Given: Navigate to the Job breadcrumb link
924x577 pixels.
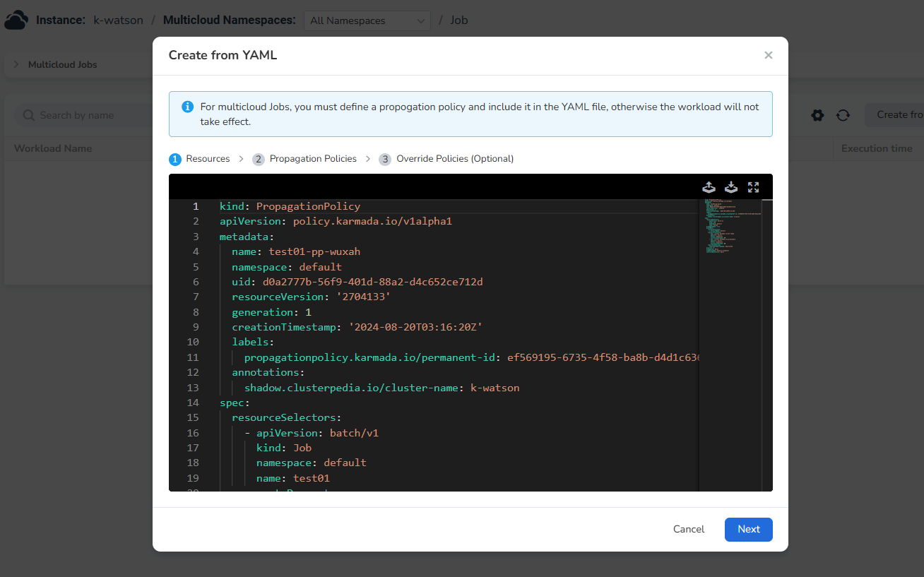Looking at the screenshot, I should (x=458, y=20).
